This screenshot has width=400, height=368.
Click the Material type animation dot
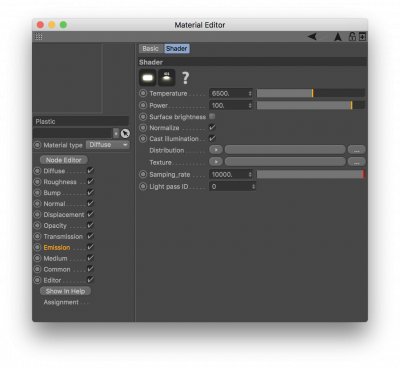coord(37,145)
